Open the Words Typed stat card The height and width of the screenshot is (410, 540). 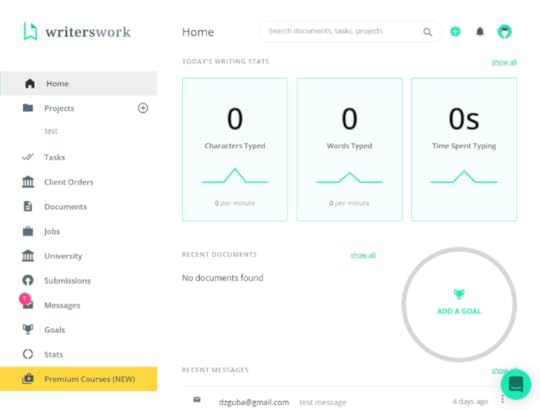(x=349, y=149)
